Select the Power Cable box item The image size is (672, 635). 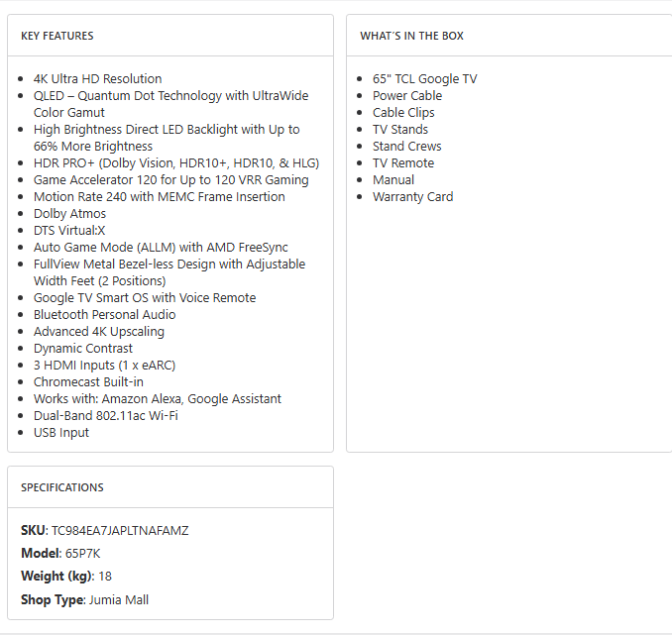[x=407, y=95]
